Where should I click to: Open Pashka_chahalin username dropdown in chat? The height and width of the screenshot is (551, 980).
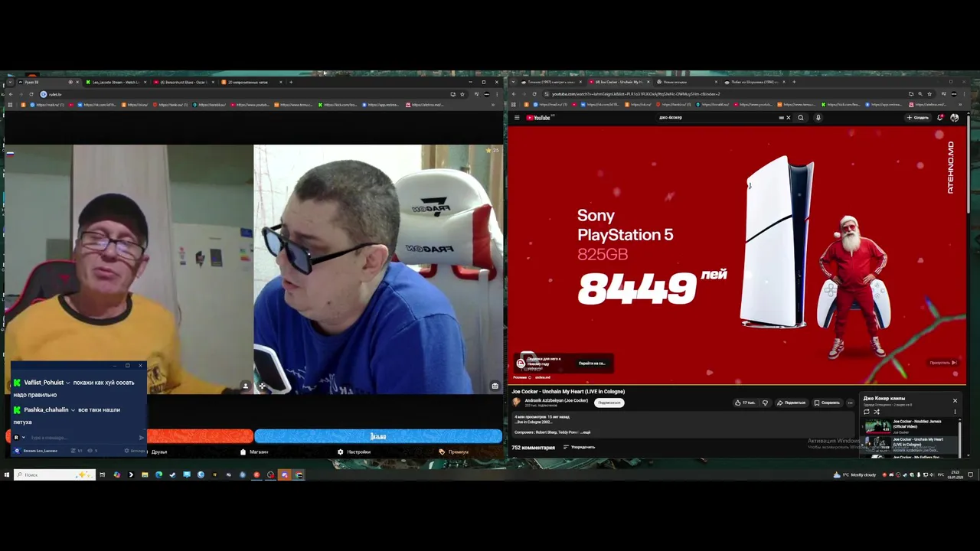coord(73,410)
